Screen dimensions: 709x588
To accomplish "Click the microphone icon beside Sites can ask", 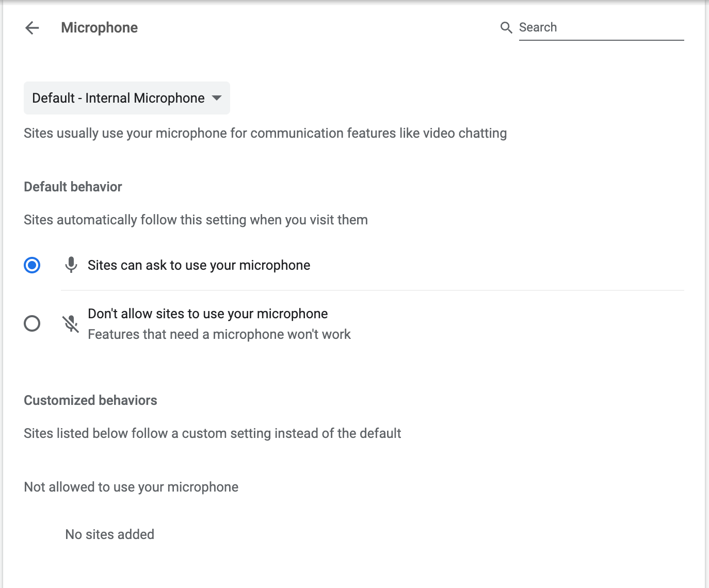I will pyautogui.click(x=71, y=265).
